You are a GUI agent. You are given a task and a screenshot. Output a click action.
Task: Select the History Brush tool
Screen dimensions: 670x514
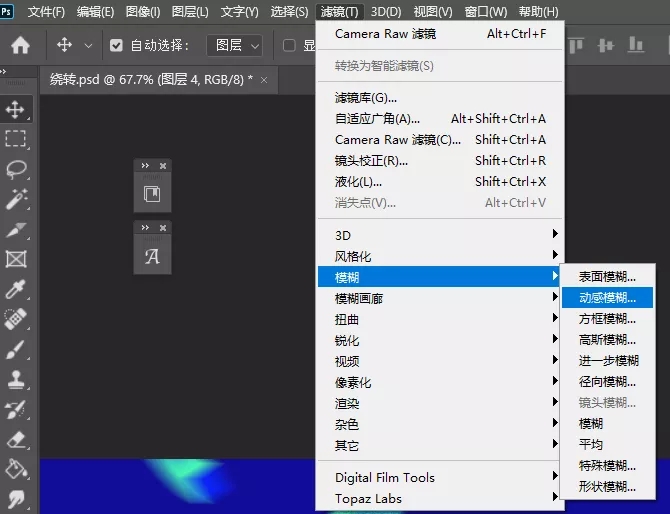(15, 409)
